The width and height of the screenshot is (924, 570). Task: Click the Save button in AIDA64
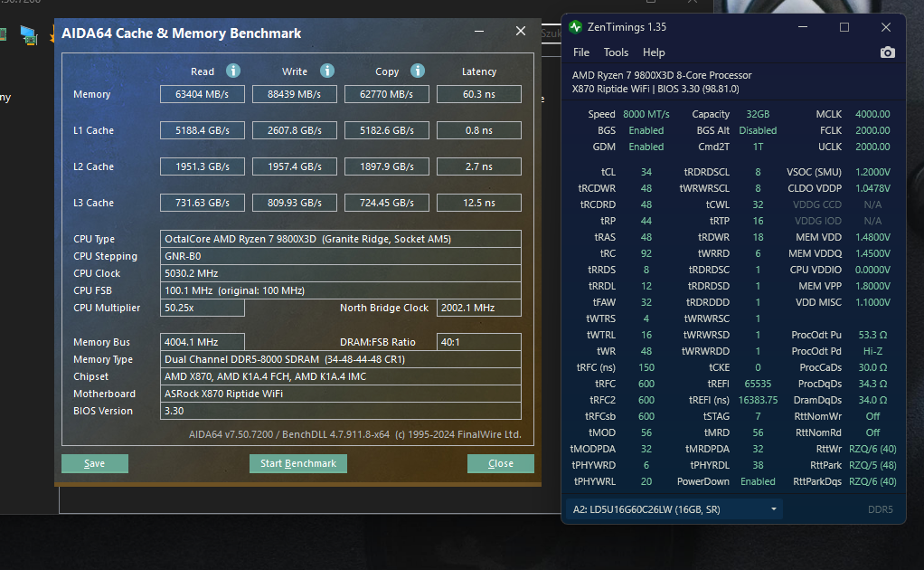tap(94, 463)
